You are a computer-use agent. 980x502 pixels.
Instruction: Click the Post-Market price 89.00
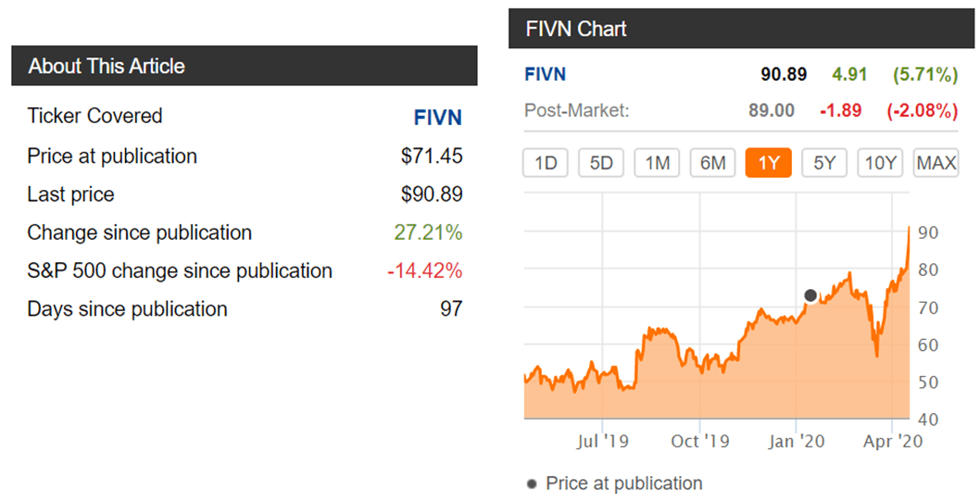[772, 110]
